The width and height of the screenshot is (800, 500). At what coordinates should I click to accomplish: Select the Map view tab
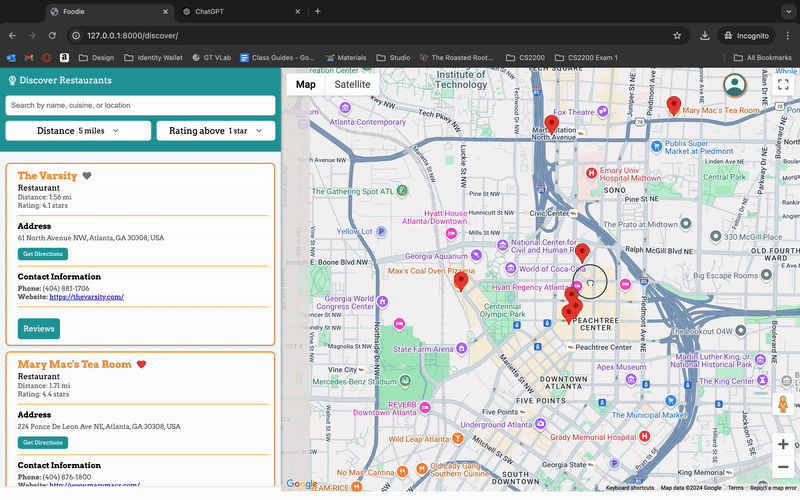306,84
